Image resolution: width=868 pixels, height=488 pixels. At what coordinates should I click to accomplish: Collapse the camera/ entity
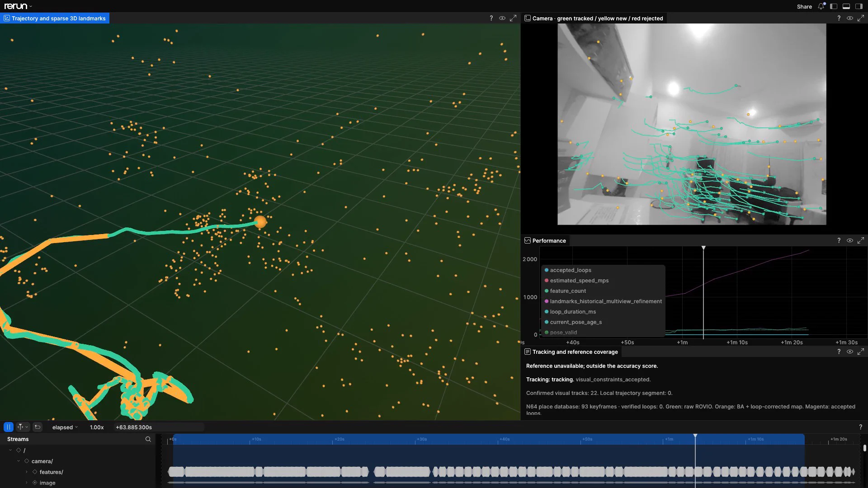click(19, 461)
